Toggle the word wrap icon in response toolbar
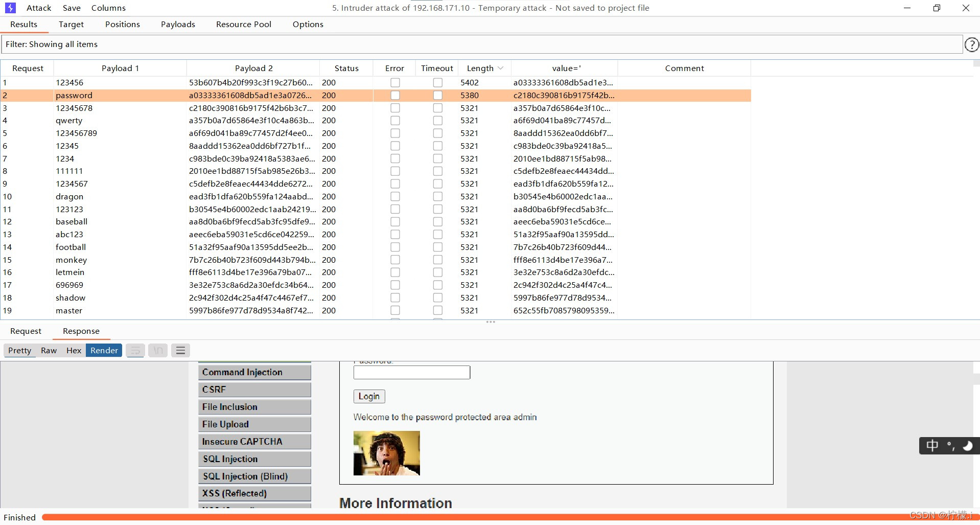 (x=135, y=350)
